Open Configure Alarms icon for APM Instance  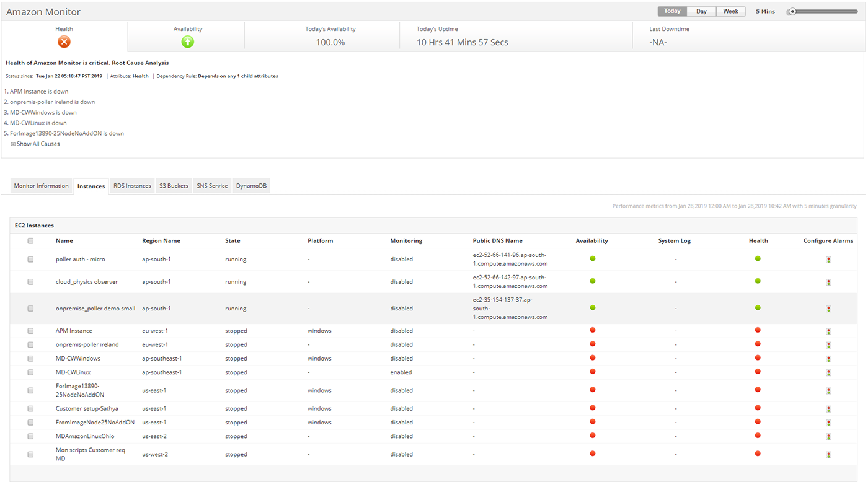pos(828,331)
